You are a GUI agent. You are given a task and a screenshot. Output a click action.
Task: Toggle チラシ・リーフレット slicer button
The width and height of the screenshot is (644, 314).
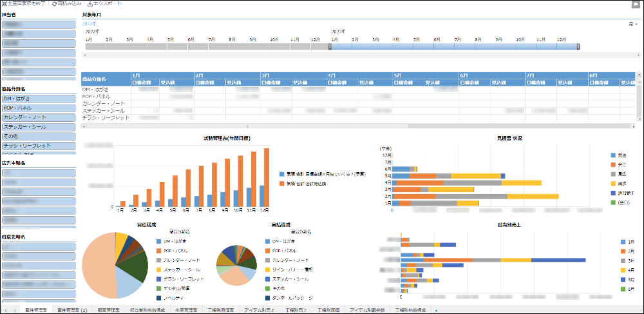click(x=39, y=146)
